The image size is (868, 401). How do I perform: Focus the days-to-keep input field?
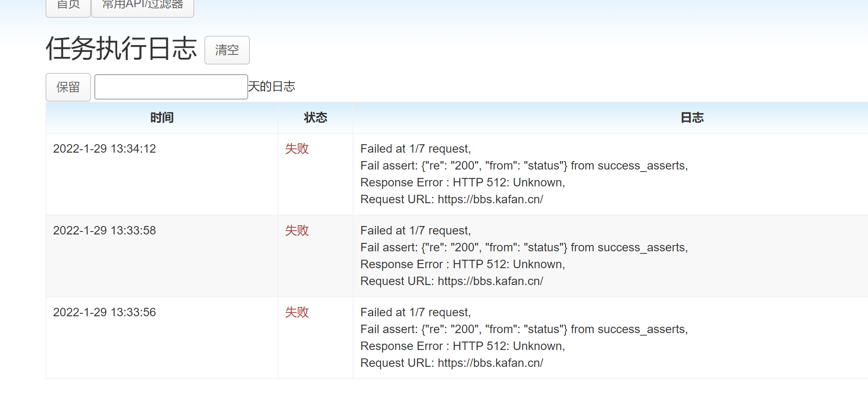tap(171, 87)
